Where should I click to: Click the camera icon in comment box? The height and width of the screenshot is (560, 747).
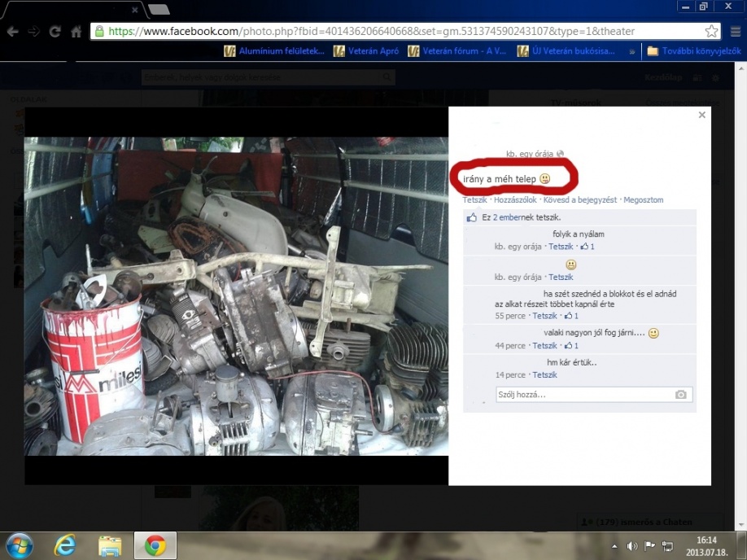pyautogui.click(x=681, y=395)
